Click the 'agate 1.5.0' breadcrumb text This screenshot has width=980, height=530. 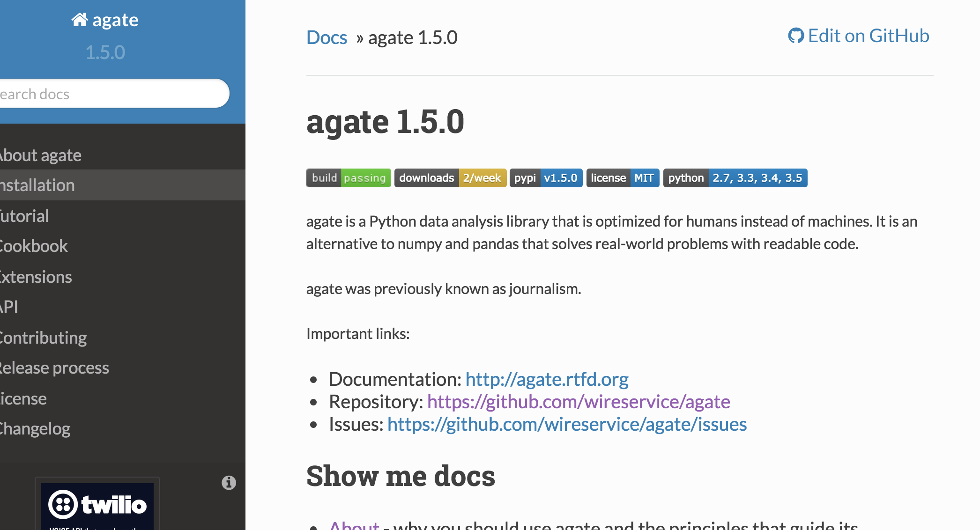[413, 37]
